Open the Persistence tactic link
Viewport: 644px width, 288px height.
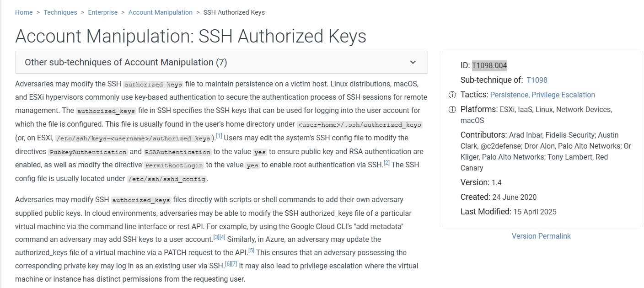[x=509, y=95]
